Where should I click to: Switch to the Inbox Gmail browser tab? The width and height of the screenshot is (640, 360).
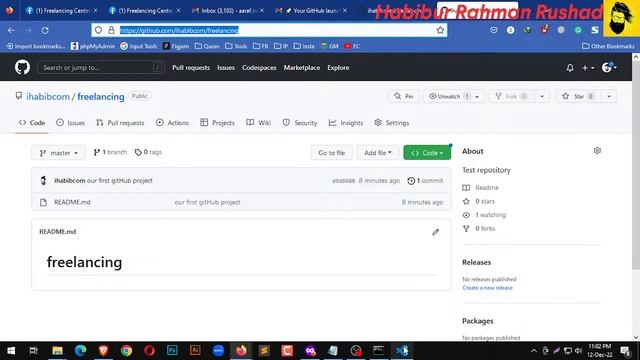228,11
